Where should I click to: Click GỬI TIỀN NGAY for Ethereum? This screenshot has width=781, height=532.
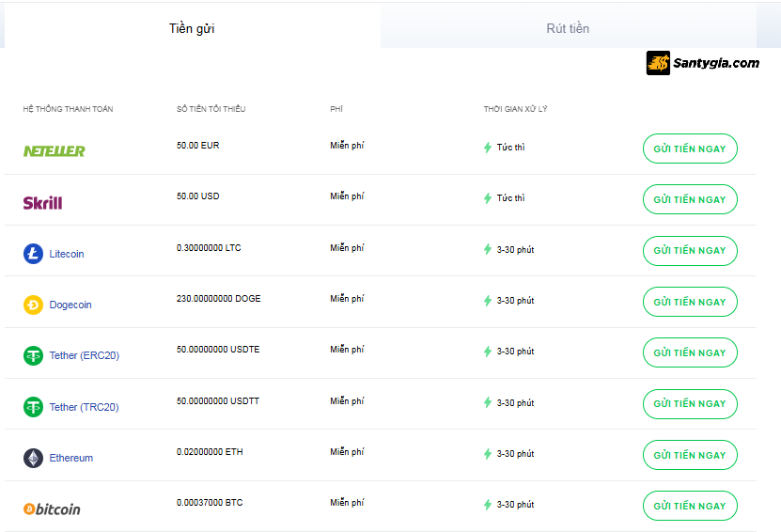click(690, 455)
